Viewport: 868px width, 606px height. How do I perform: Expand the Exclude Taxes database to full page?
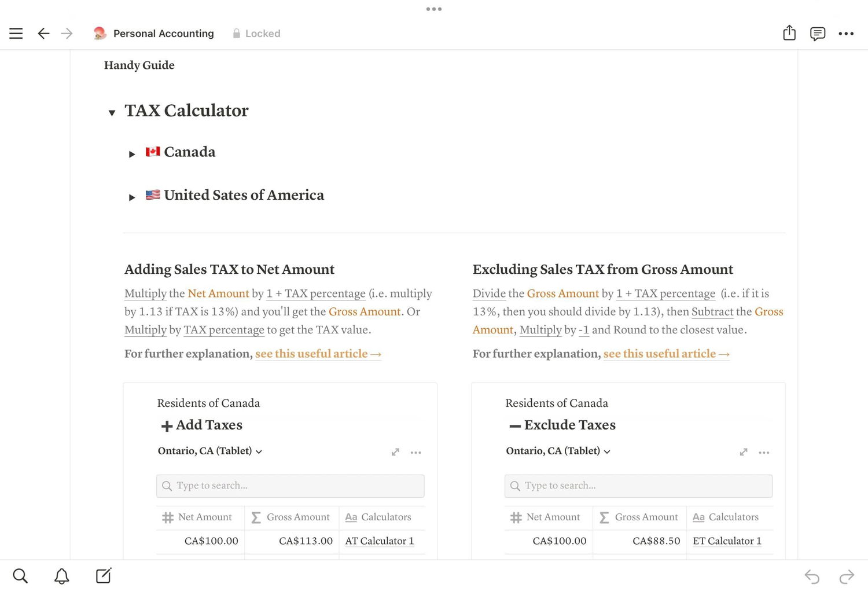click(x=744, y=452)
